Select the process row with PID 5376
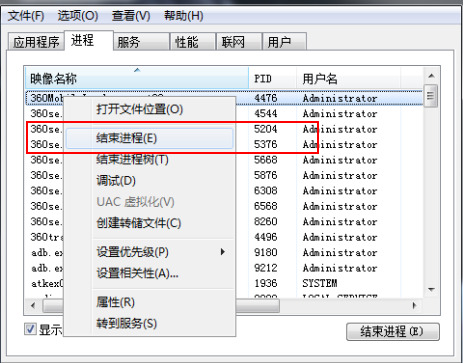This screenshot has height=363, width=463. click(224, 144)
